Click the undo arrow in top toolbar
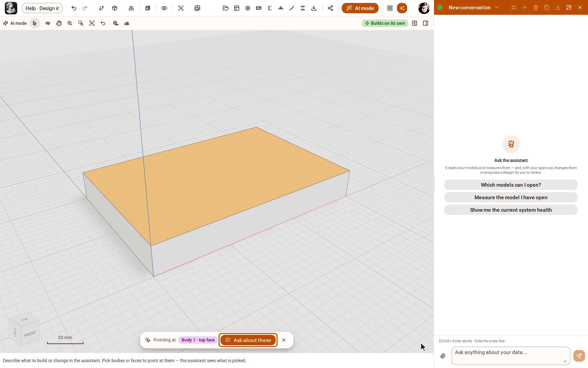The image size is (588, 368). pos(74,8)
